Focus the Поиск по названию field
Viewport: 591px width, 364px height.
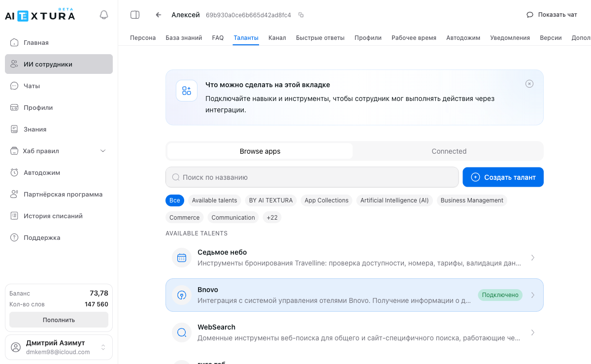[x=312, y=177]
